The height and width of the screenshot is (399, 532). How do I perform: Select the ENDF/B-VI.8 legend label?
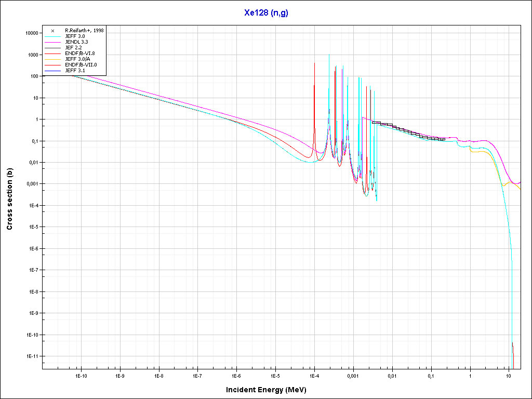[x=79, y=54]
